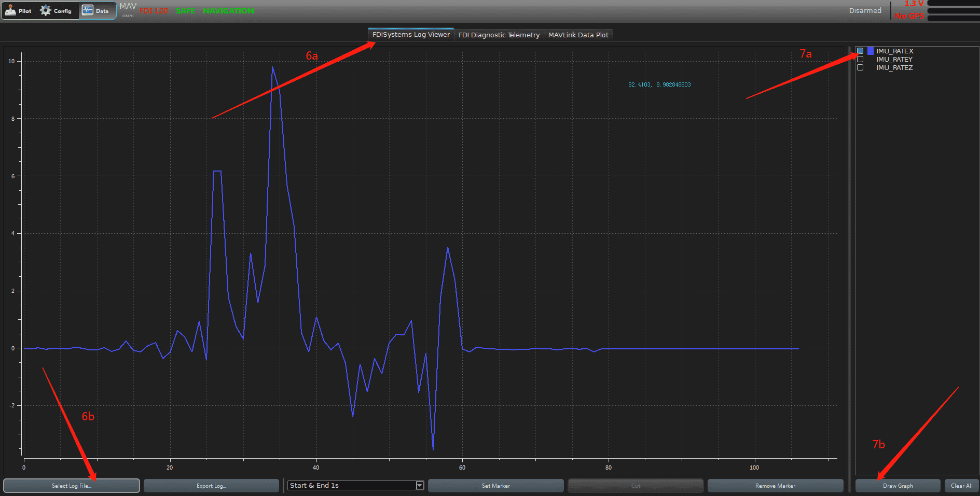Click the Export Log button

(211, 486)
